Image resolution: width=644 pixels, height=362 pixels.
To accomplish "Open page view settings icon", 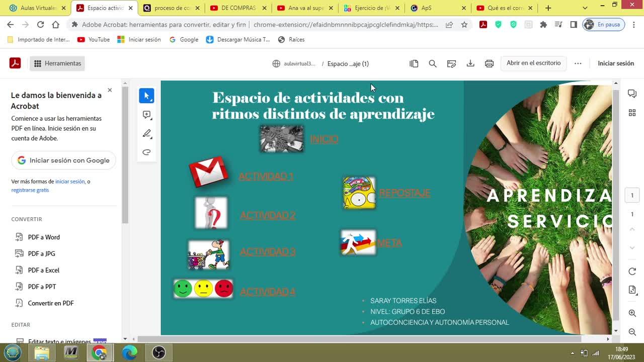I will pyautogui.click(x=414, y=63).
